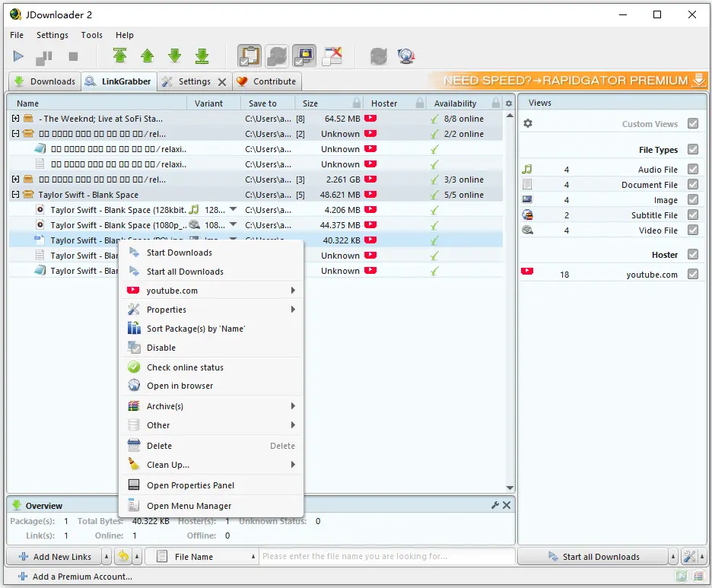Click the link list scrollbar up arrow
Image resolution: width=712 pixels, height=588 pixels.
tap(510, 116)
